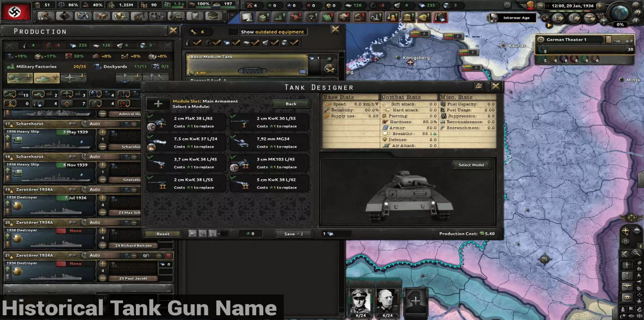This screenshot has width=644, height=320.
Task: Choose 2 cm KwK 30 L/55 module
Action: pos(269,122)
